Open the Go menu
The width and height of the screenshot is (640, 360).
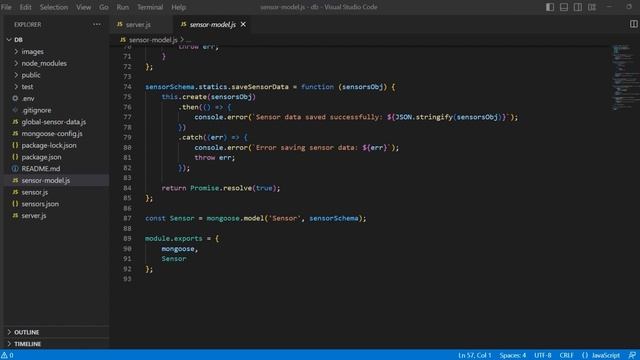104,7
